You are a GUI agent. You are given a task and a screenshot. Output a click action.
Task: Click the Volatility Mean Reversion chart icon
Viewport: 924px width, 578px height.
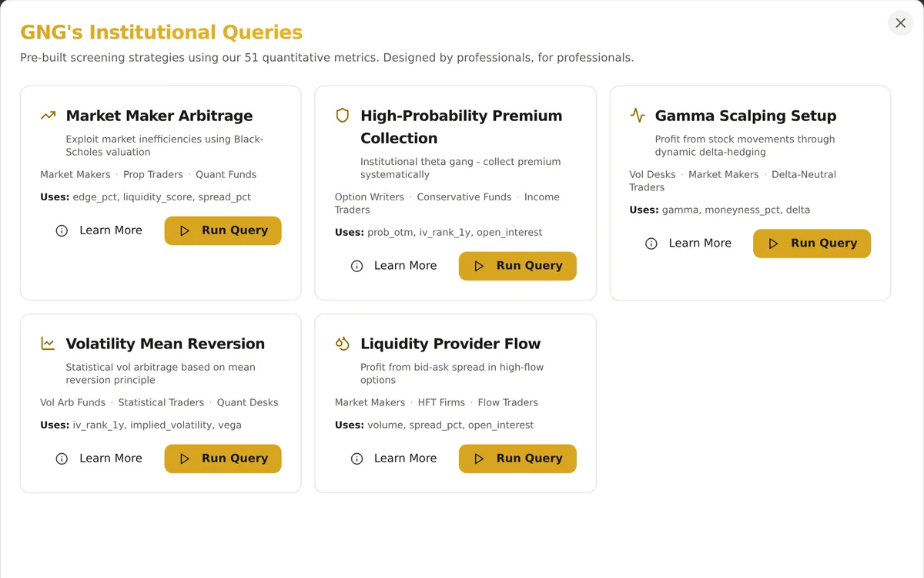(x=49, y=344)
